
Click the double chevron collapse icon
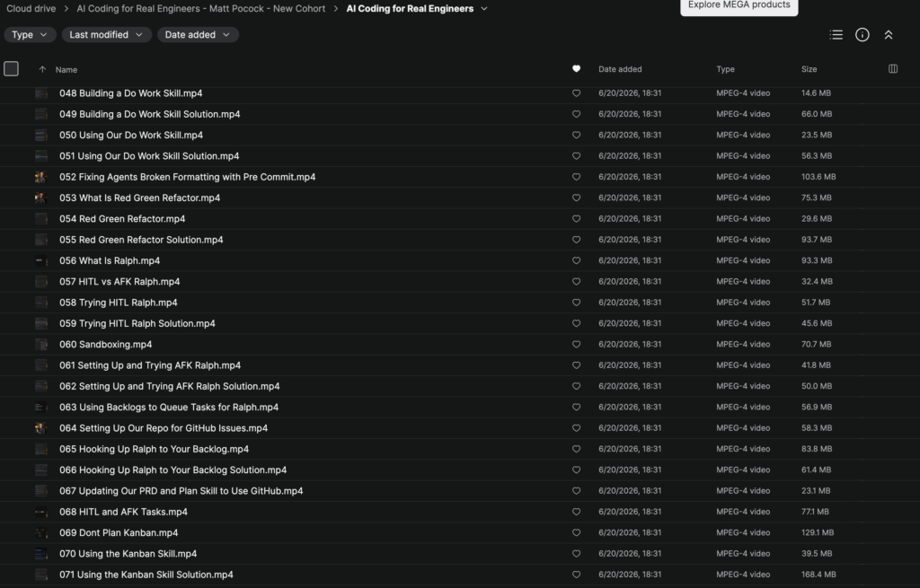(x=889, y=35)
